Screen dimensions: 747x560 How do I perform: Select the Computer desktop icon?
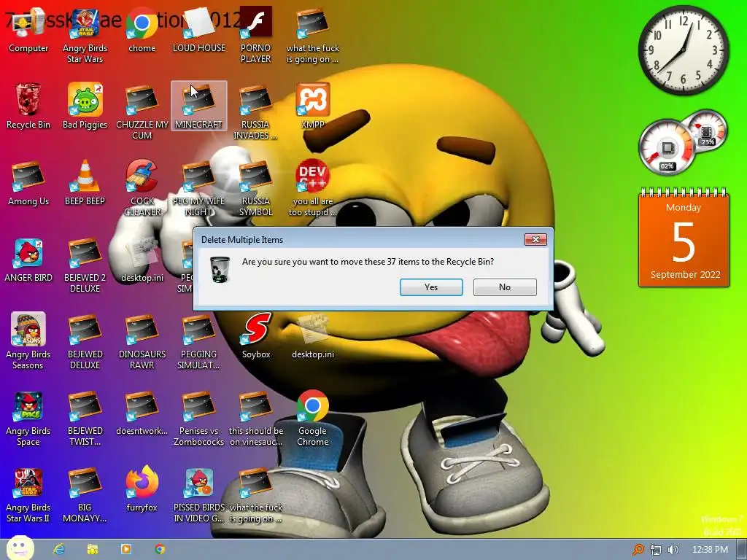point(28,31)
